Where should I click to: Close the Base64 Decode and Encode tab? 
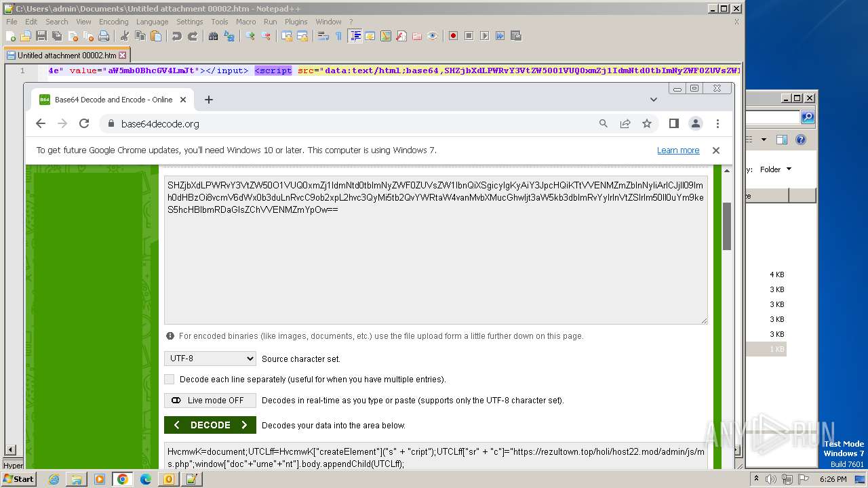(x=182, y=100)
